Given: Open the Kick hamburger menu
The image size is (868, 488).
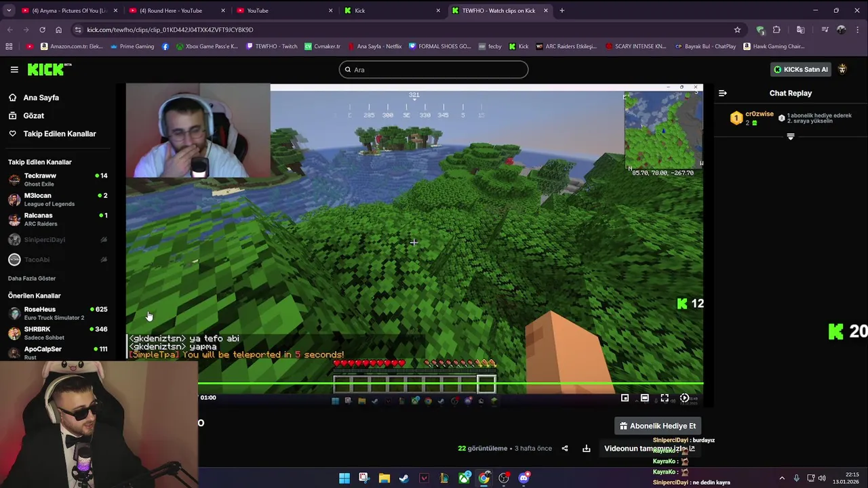Looking at the screenshot, I should pyautogui.click(x=14, y=69).
